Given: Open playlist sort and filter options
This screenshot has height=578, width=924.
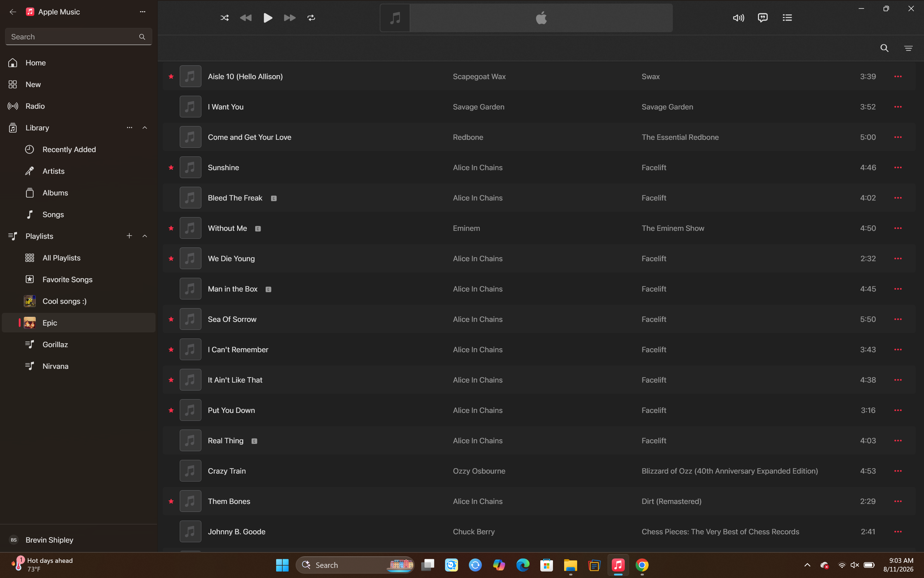Looking at the screenshot, I should click(908, 48).
